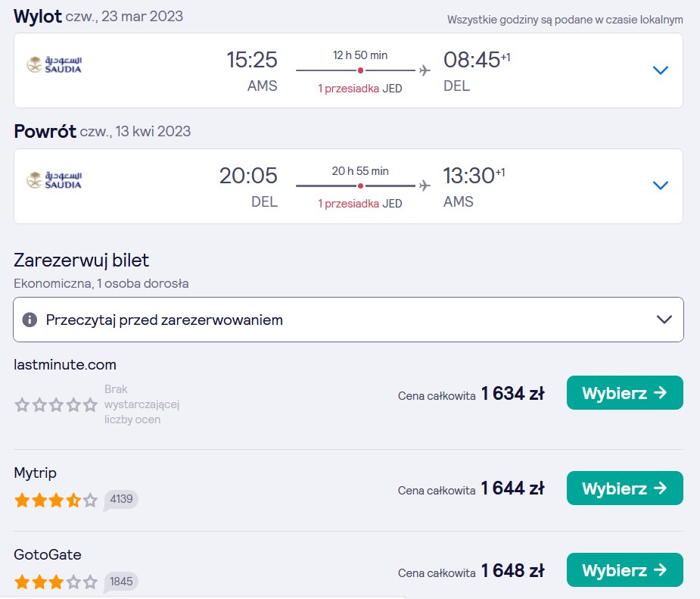700x599 pixels.
Task: Pick the GotoGate offer for 1 648 zł
Action: 624,570
